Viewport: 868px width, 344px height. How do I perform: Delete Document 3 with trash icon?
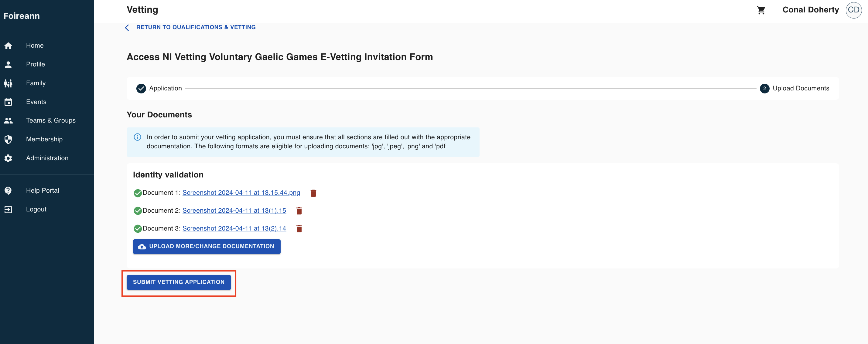299,228
